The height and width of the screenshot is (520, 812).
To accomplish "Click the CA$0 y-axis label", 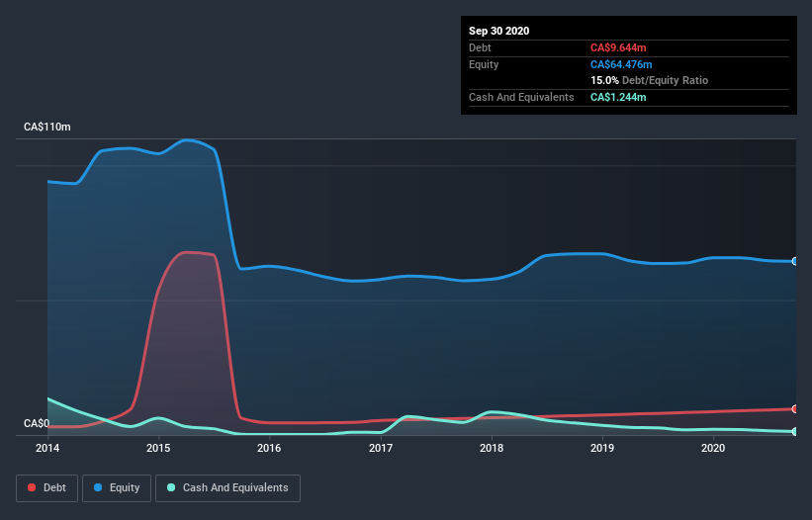I will coord(37,423).
